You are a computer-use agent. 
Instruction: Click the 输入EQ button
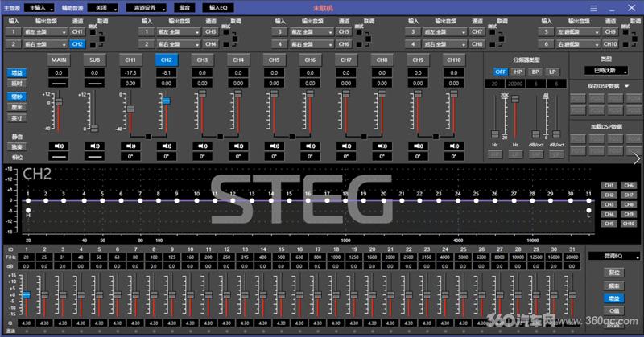[x=218, y=8]
